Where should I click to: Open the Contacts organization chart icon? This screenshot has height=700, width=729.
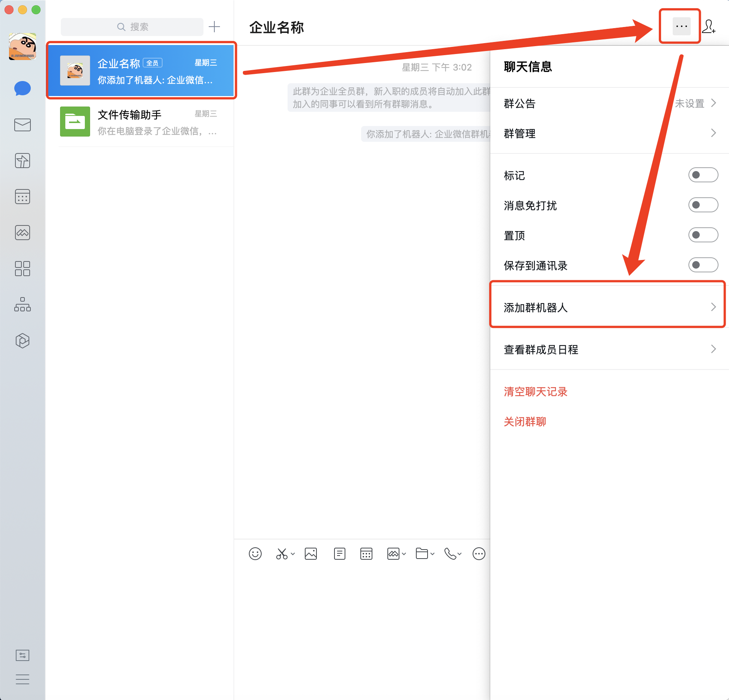tap(23, 304)
